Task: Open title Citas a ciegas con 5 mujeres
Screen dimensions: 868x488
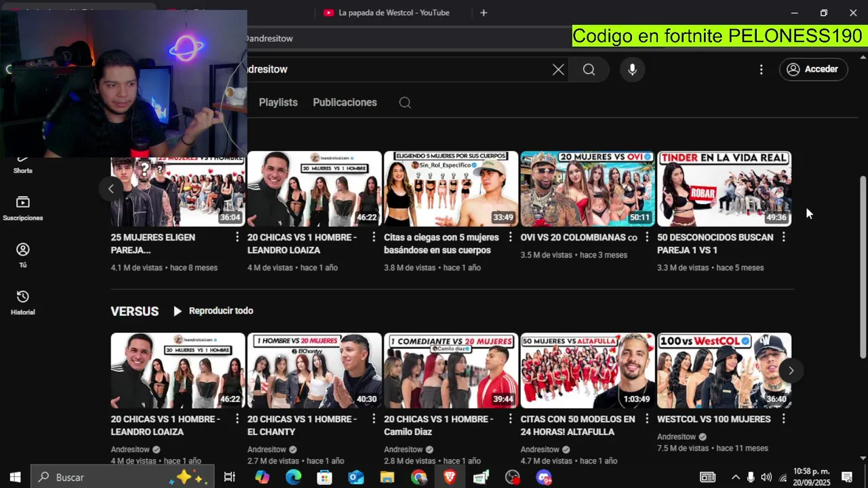Action: tap(441, 244)
